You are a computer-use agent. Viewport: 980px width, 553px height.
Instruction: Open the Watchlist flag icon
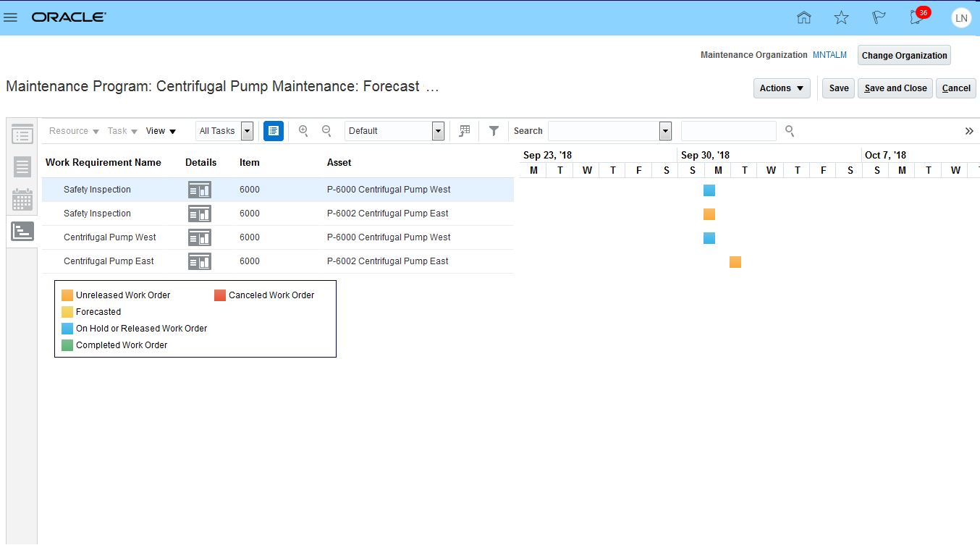coord(879,17)
